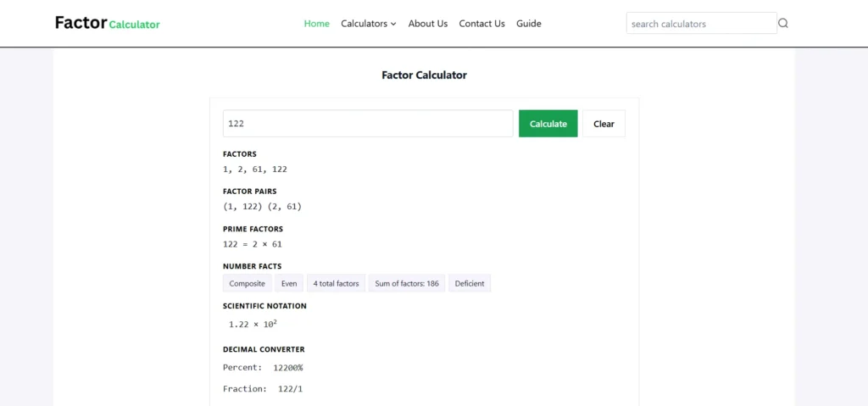Click the search magnifier icon
The height and width of the screenshot is (406, 868).
782,23
